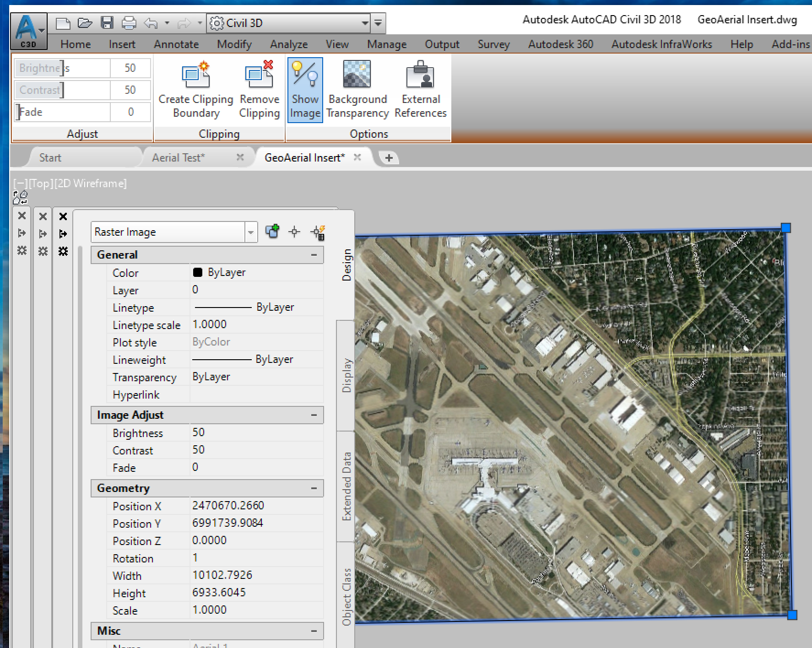Click the Plot printer icon

click(x=129, y=23)
